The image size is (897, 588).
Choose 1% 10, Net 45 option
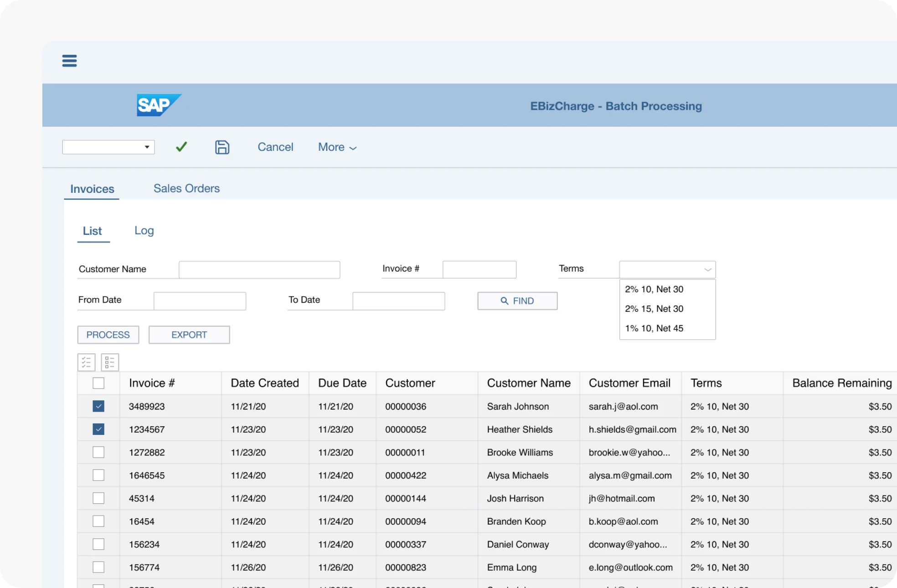coord(654,328)
